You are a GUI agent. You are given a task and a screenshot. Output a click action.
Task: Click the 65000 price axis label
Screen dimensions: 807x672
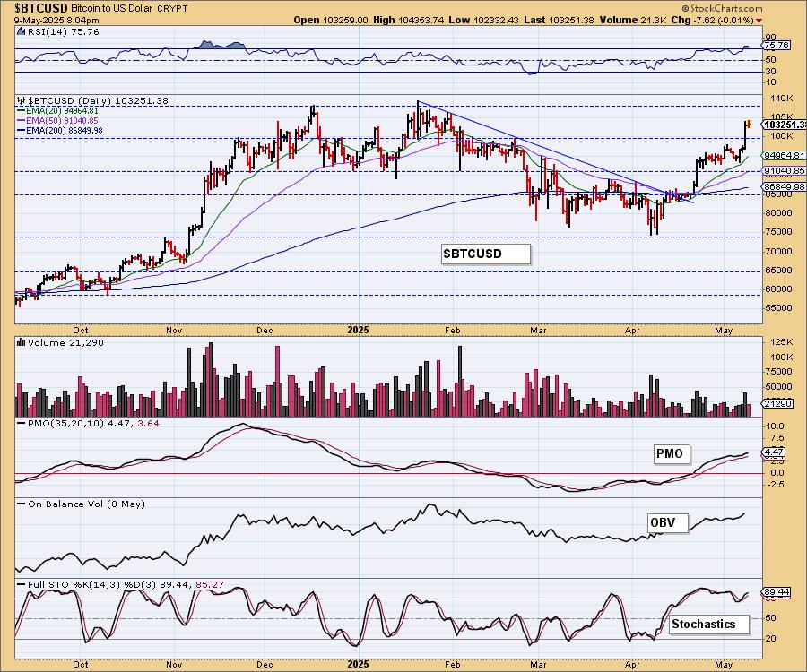tap(778, 270)
